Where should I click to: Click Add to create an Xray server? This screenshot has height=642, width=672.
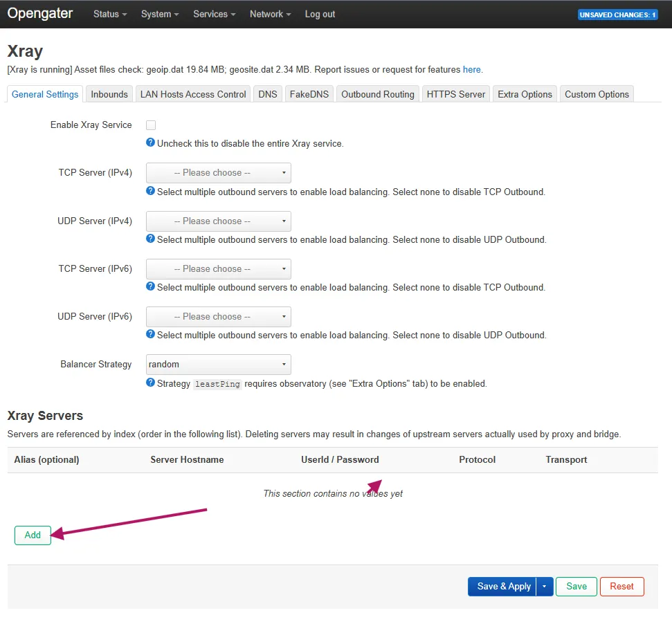(x=33, y=535)
